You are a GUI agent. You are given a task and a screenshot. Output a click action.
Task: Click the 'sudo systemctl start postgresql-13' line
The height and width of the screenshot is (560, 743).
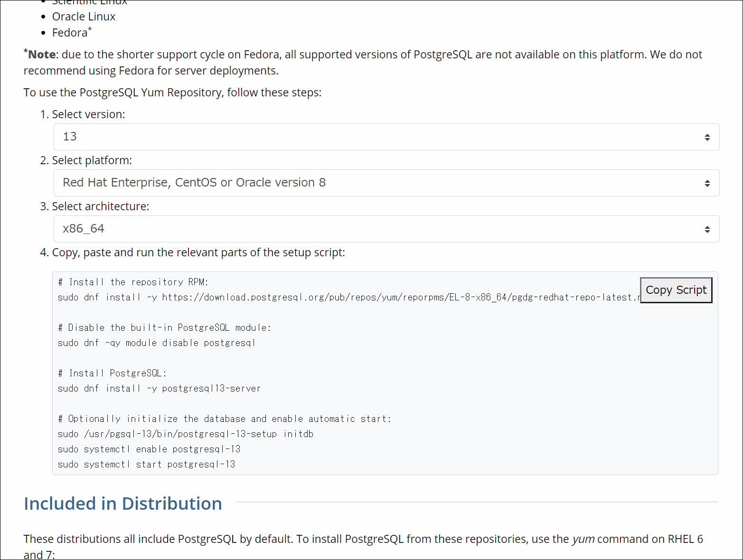pyautogui.click(x=146, y=464)
